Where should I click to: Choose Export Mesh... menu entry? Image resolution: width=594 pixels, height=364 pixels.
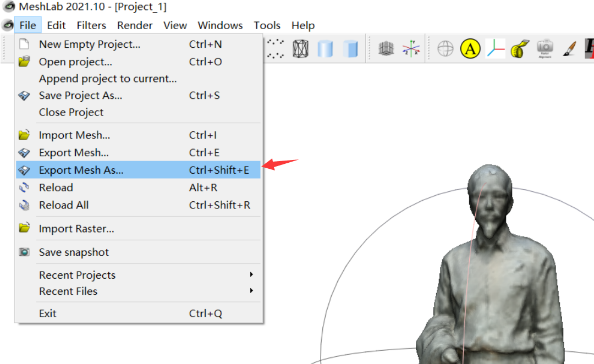(x=138, y=153)
